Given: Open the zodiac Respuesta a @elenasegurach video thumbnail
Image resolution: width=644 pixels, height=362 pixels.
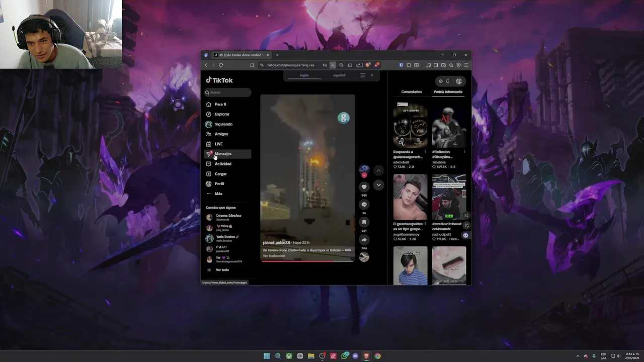Looking at the screenshot, I should click(411, 125).
